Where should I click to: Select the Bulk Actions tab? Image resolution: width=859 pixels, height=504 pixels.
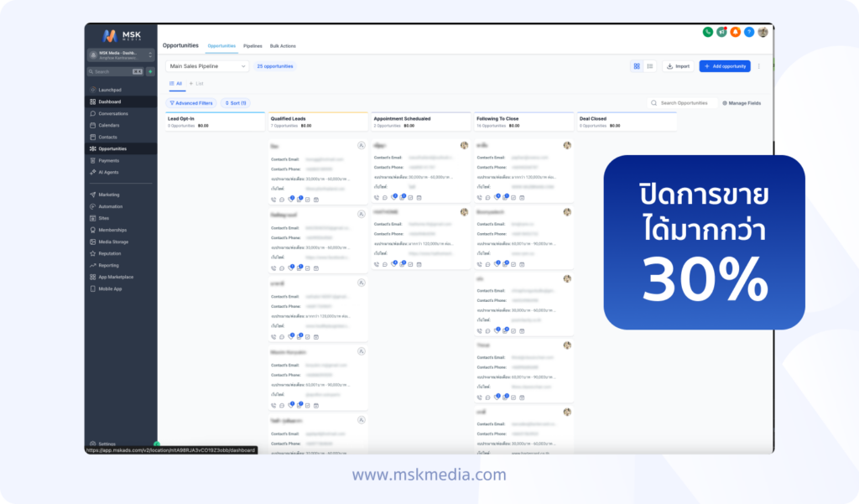[283, 46]
